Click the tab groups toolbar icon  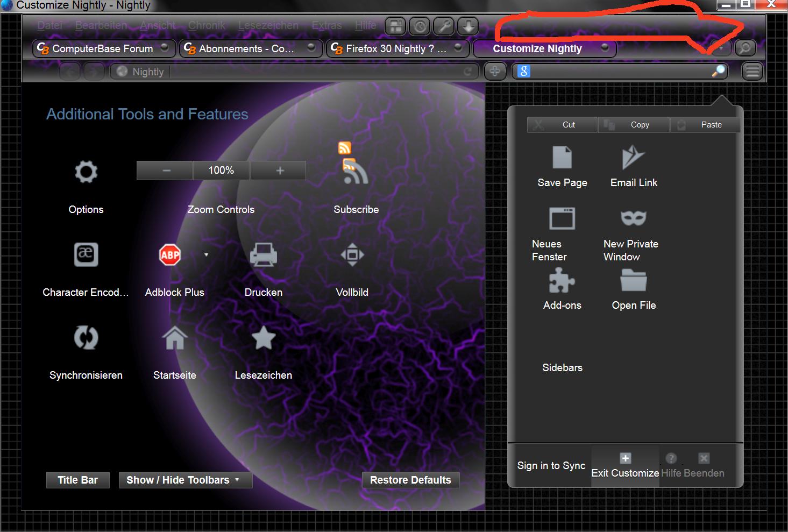396,26
